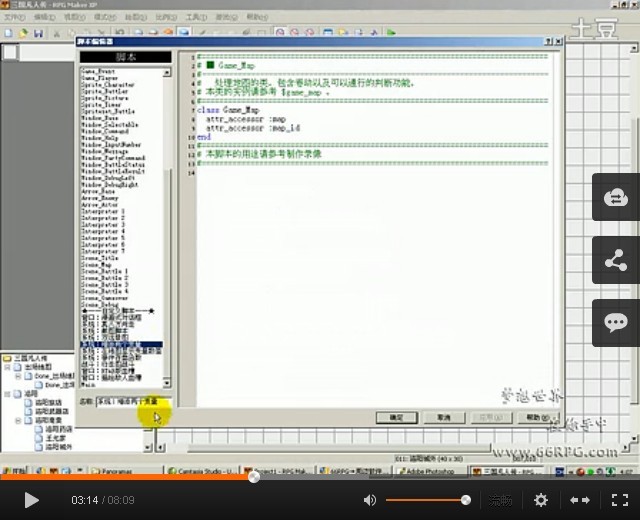Select the Window_Base script
The image size is (640, 520).
pyautogui.click(x=100, y=118)
